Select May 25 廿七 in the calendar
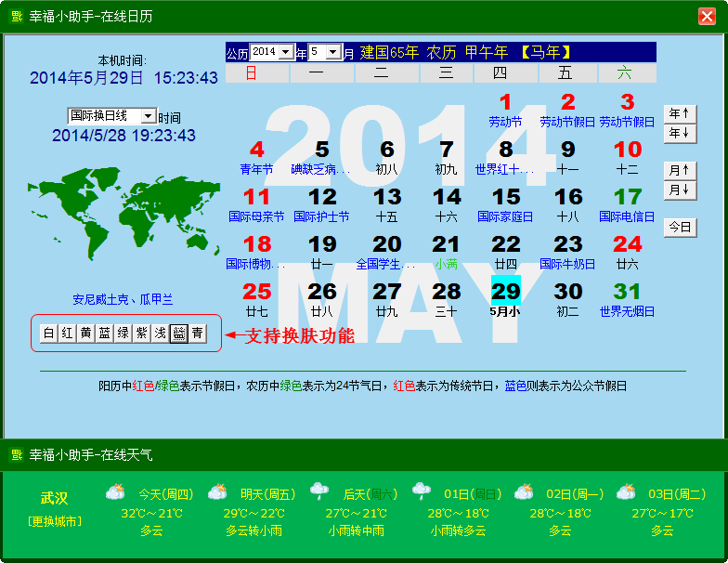728x563 pixels. (256, 300)
